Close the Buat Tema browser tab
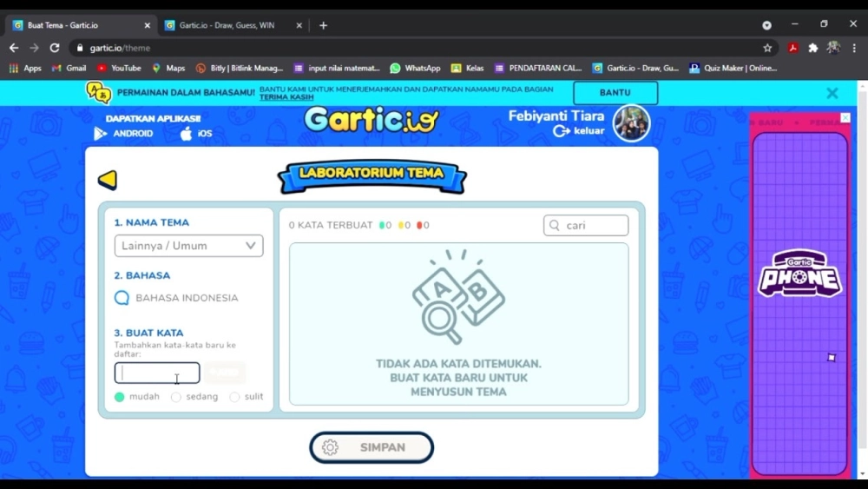 pos(148,25)
